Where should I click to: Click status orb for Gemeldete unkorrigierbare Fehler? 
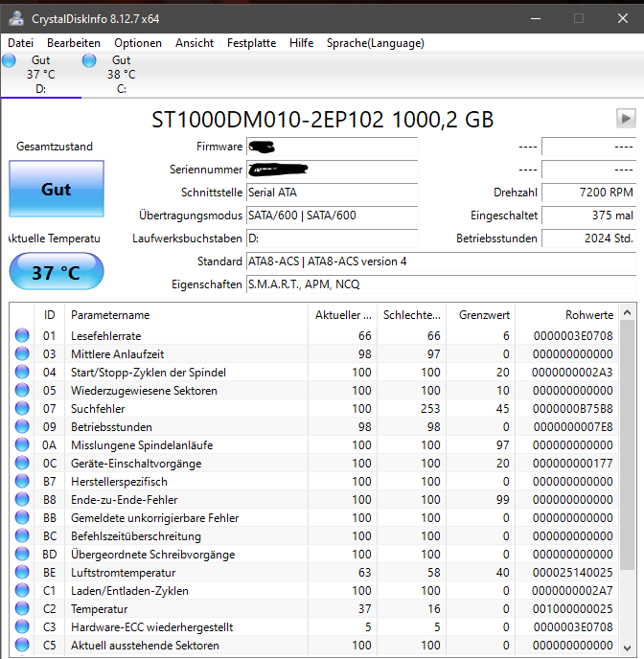click(22, 517)
